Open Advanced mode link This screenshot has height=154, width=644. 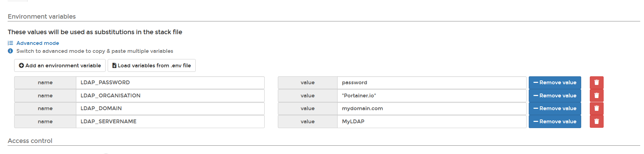click(x=38, y=43)
